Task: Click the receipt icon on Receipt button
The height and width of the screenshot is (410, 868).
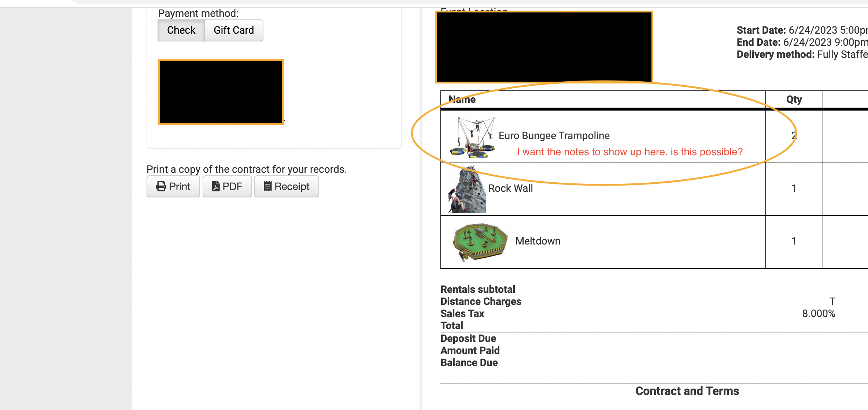Action: click(268, 186)
